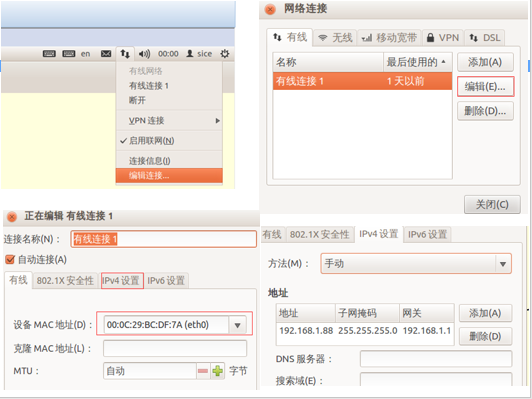Viewport: 532px width, 399px height.
Task: Click gateway cell 192.168.1.1
Action: pos(427,330)
